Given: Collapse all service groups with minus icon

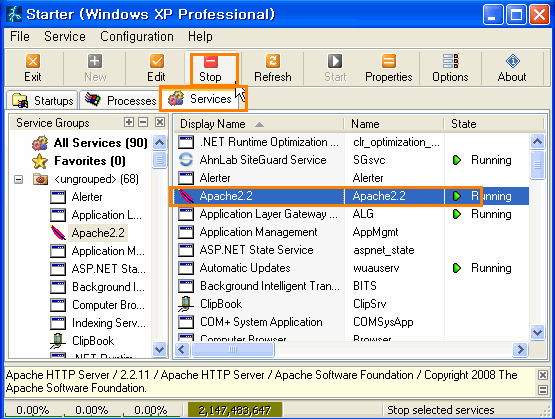Looking at the screenshot, I should click(143, 122).
